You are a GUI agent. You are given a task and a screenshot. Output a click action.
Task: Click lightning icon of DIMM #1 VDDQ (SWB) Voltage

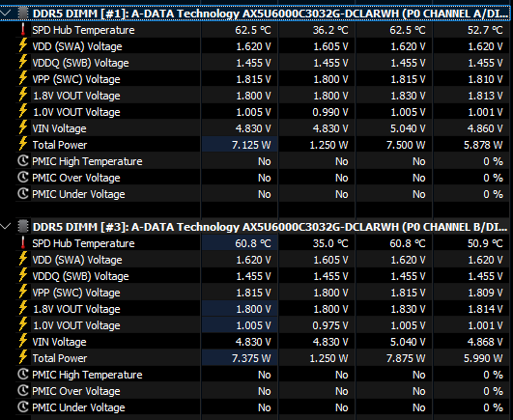(x=23, y=62)
